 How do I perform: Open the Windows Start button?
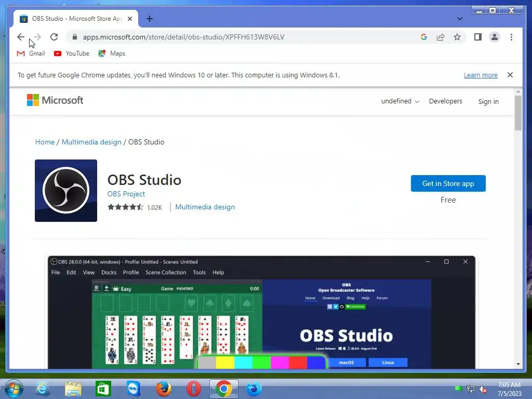[x=14, y=389]
